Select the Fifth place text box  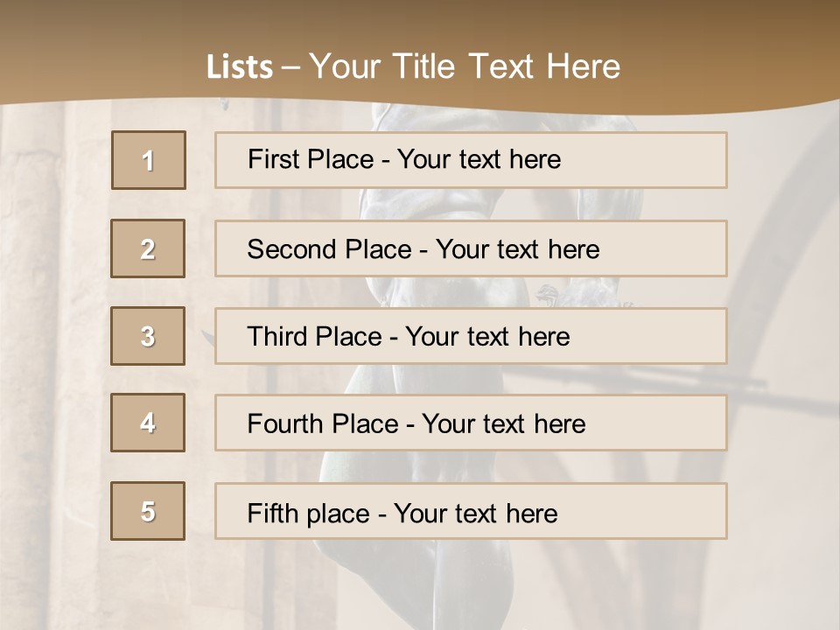(471, 512)
